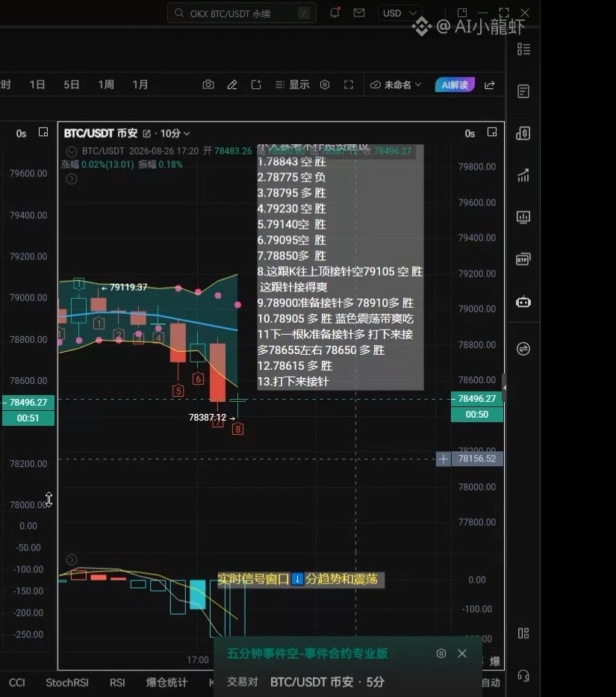The height and width of the screenshot is (697, 616).
Task: Expand the lower indicator pane chevron
Action: [72, 560]
